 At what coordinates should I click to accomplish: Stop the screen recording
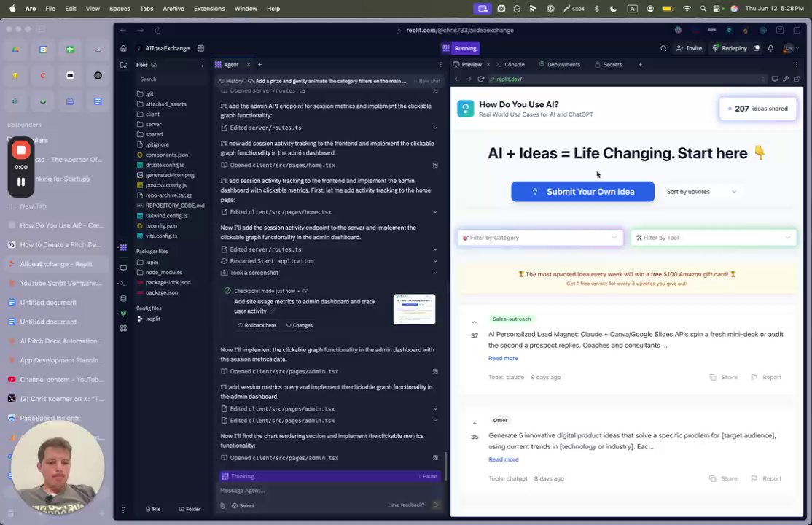(21, 150)
